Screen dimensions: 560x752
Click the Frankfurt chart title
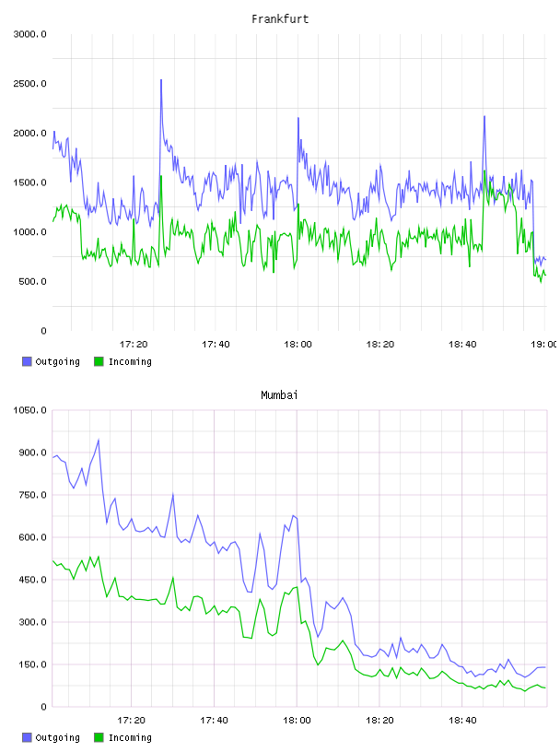tap(280, 19)
